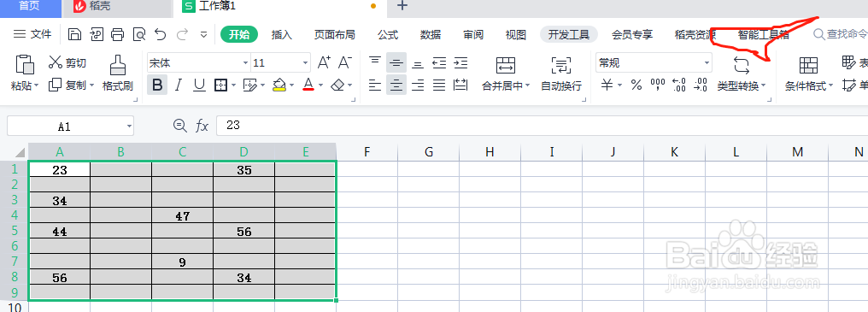Click the thousands separator icon

pos(658,85)
